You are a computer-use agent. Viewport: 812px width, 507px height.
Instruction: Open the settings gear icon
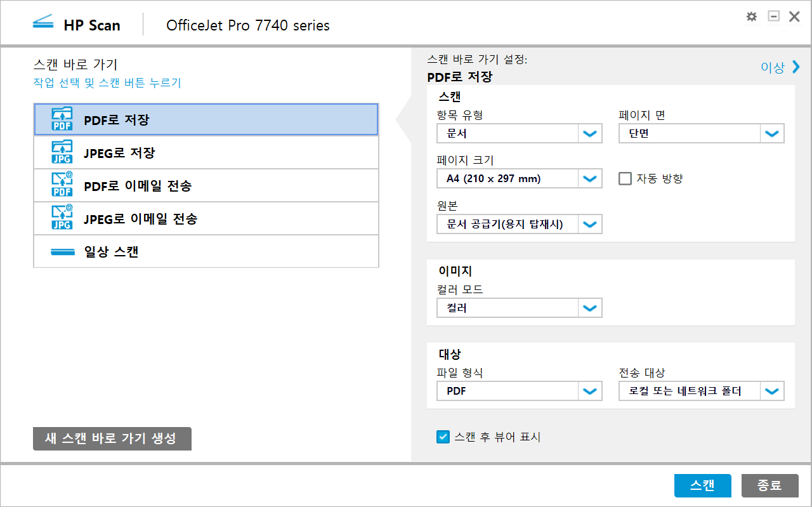(752, 16)
